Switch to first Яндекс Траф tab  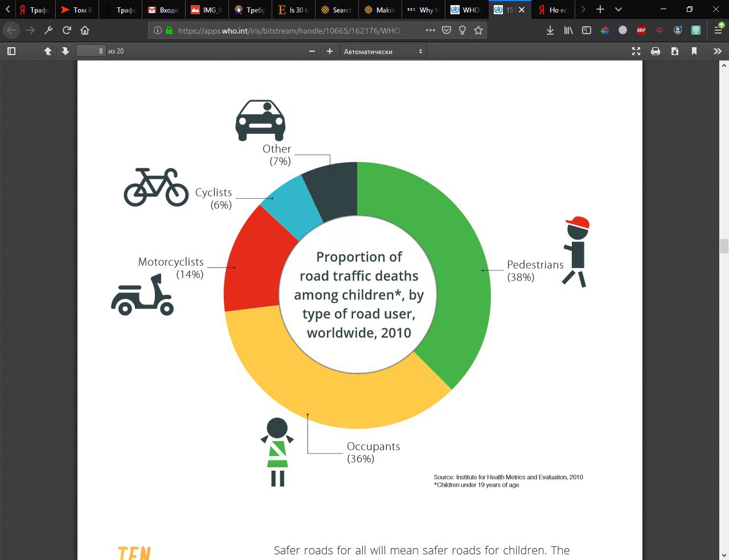click(x=34, y=10)
